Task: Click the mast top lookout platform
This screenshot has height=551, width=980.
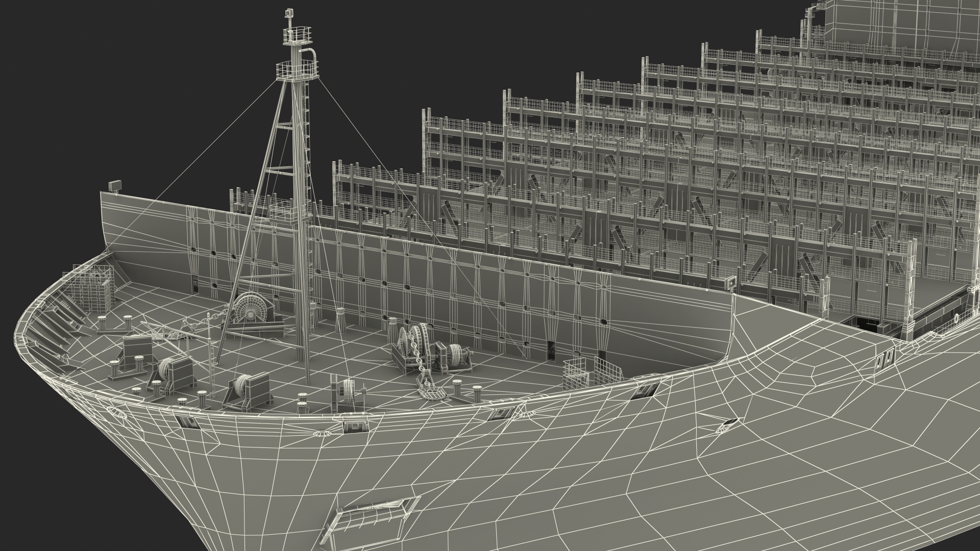Action: pos(297,36)
